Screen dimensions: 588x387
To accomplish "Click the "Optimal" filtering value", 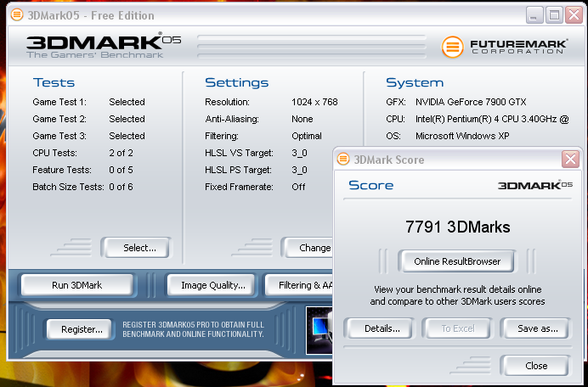I will [307, 136].
